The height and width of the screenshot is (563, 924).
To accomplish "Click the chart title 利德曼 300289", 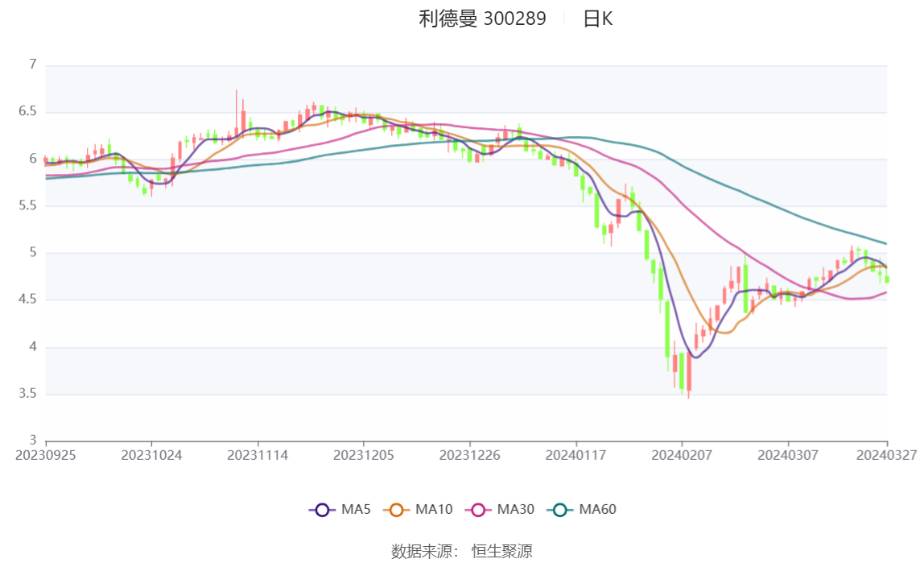I will (482, 19).
